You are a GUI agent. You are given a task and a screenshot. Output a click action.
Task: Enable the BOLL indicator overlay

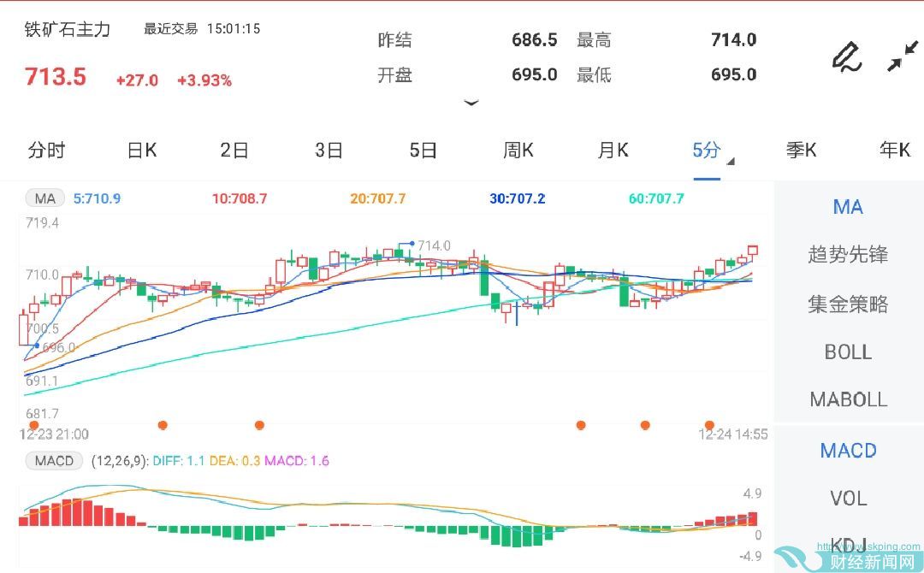point(847,351)
